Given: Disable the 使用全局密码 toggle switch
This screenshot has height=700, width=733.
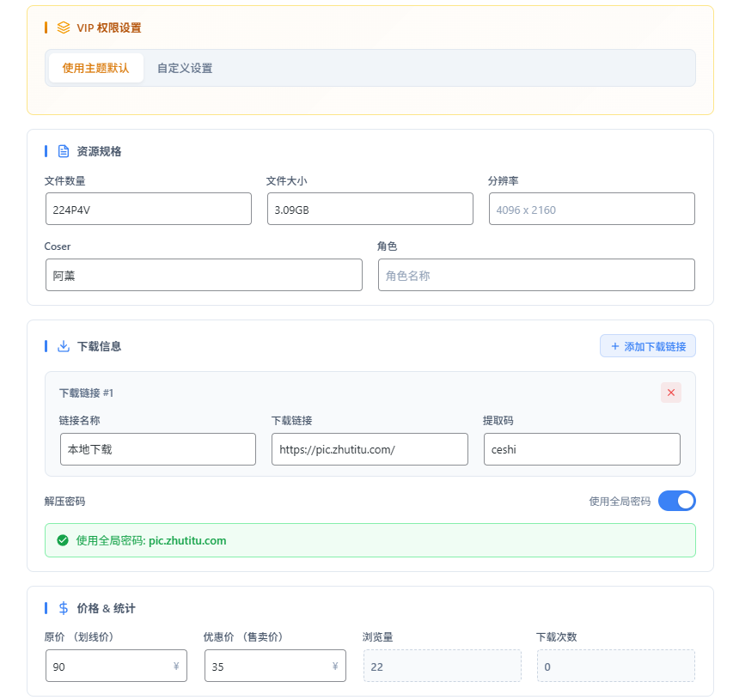Looking at the screenshot, I should click(x=676, y=501).
